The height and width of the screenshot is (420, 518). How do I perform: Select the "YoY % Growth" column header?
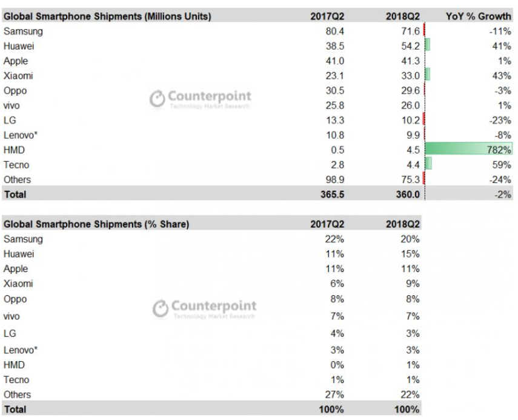click(x=478, y=17)
